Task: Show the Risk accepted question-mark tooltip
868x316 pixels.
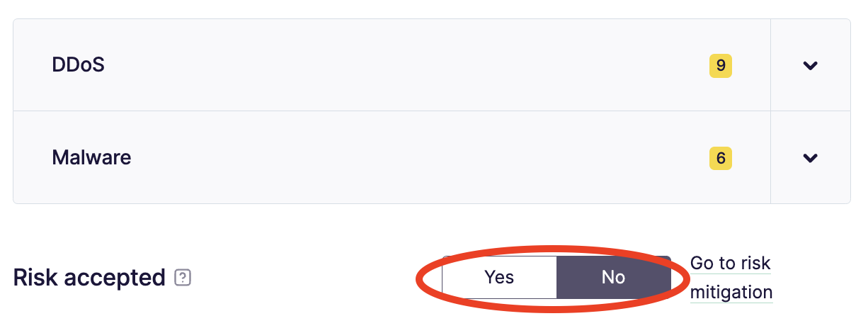Action: (183, 278)
